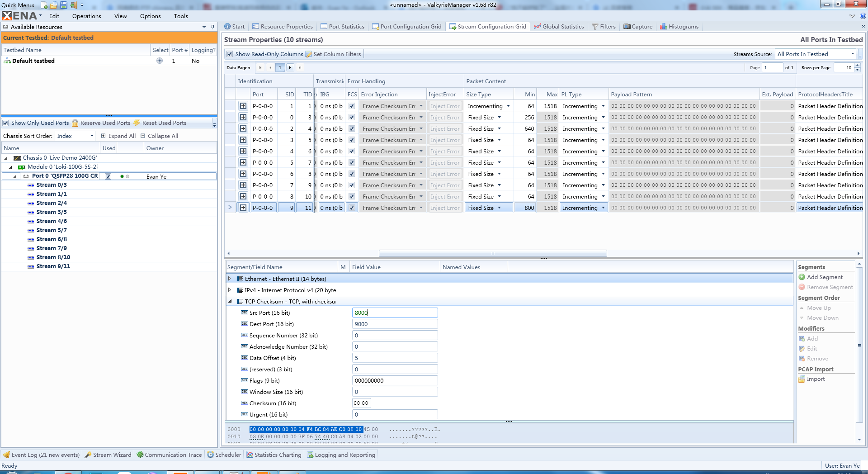Toggle Show Only Used Ports checkbox
The width and height of the screenshot is (868, 474).
point(6,123)
